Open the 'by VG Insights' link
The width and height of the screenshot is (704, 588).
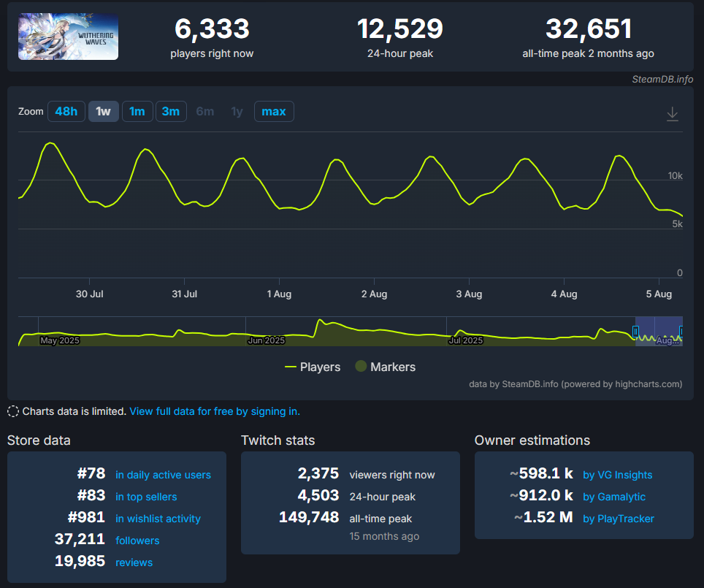(x=617, y=475)
